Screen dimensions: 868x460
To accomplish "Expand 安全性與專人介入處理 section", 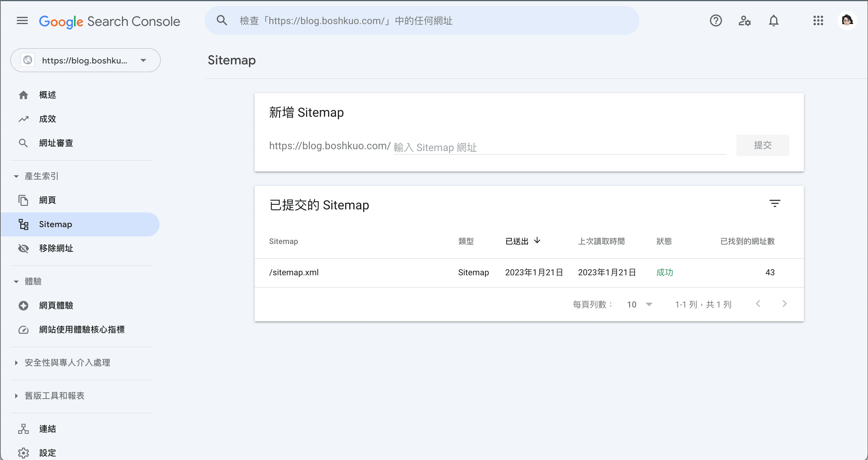I will tap(63, 363).
